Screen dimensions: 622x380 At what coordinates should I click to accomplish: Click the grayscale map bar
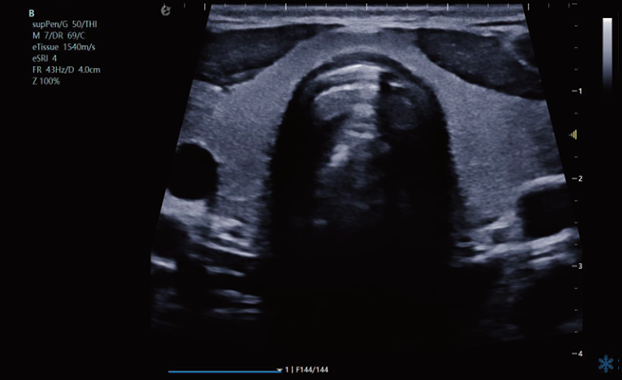pyautogui.click(x=607, y=52)
